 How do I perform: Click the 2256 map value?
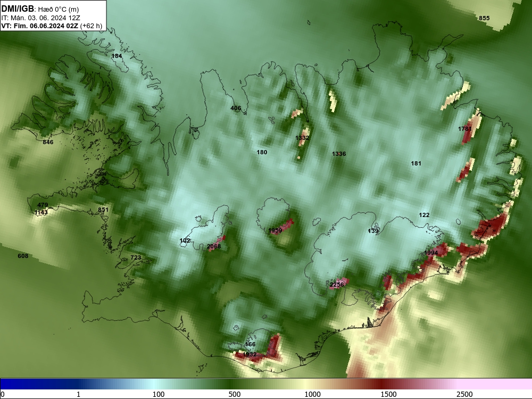[x=337, y=285]
